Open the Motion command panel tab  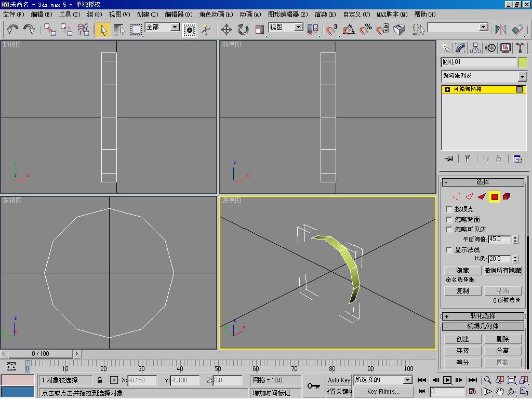[x=490, y=48]
